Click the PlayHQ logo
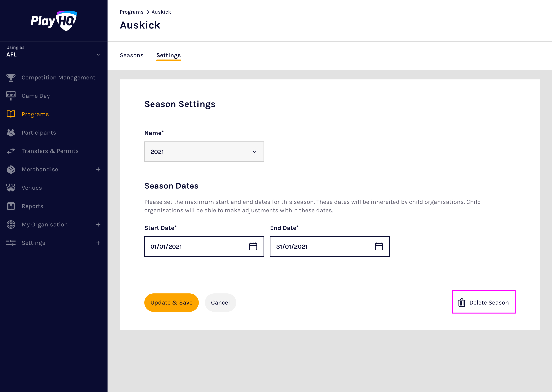552x392 pixels. click(54, 21)
